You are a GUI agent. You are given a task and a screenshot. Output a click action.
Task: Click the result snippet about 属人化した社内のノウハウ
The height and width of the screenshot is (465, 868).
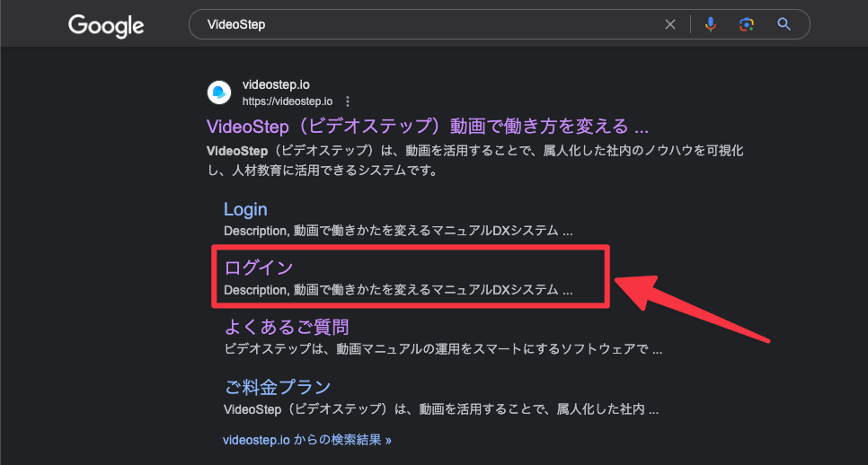(475, 161)
